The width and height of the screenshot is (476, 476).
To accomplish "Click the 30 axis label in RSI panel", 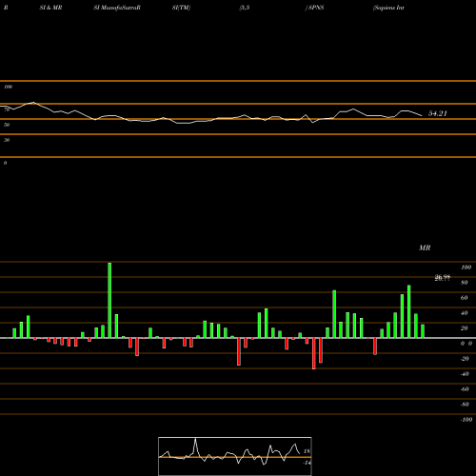I will coord(7,140).
